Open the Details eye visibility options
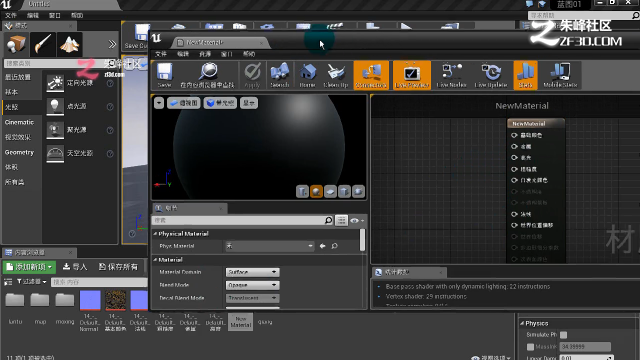 (357, 220)
